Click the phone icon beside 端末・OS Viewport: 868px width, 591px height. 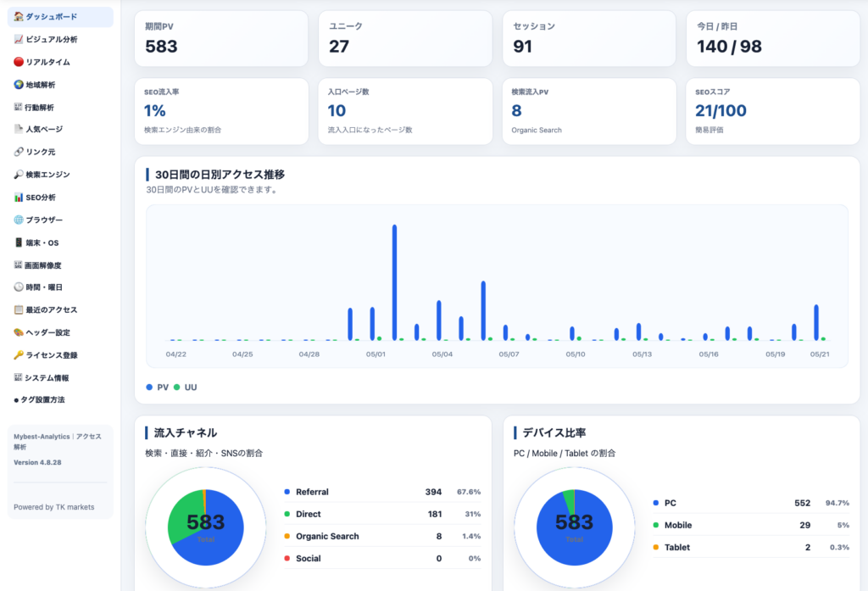coord(19,243)
